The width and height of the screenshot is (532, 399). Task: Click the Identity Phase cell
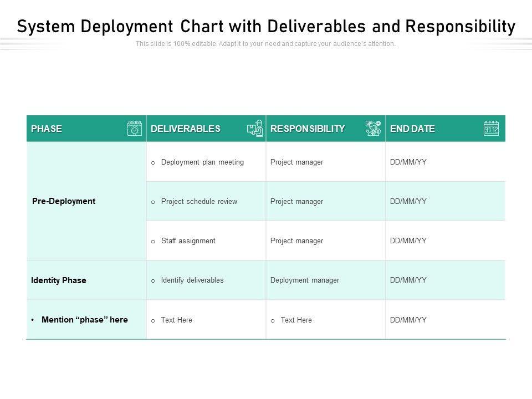tap(59, 280)
